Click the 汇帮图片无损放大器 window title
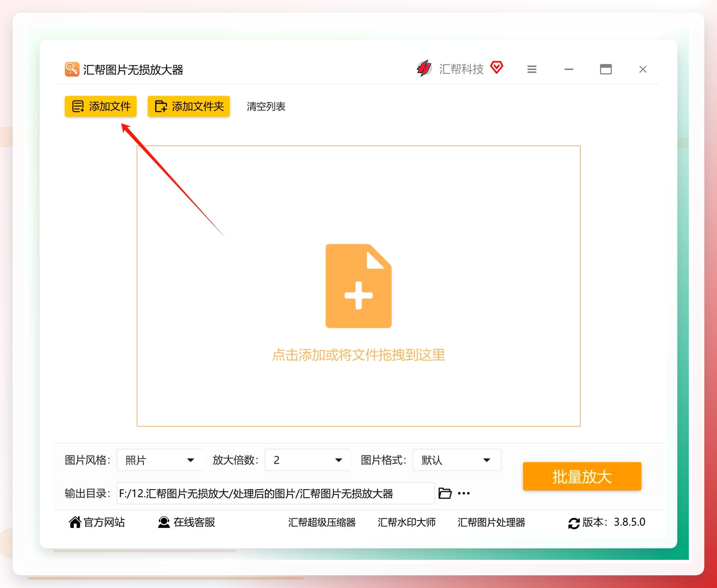Viewport: 717px width, 588px height. click(133, 70)
